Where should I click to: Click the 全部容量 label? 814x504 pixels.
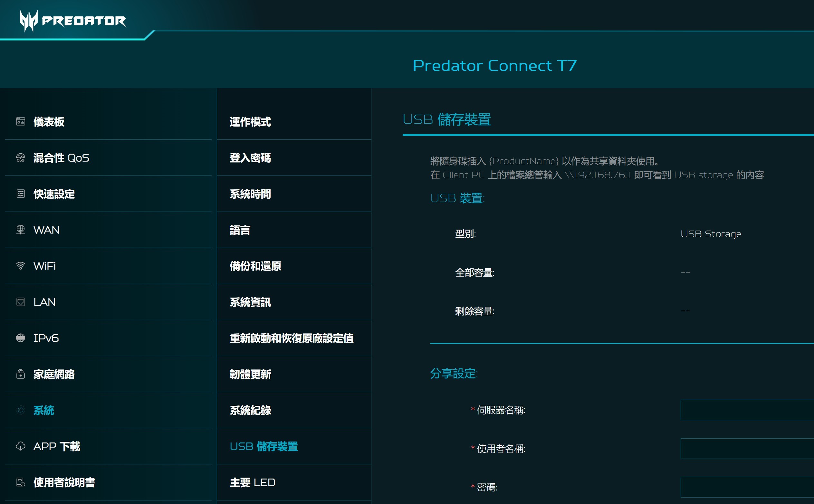click(x=475, y=272)
